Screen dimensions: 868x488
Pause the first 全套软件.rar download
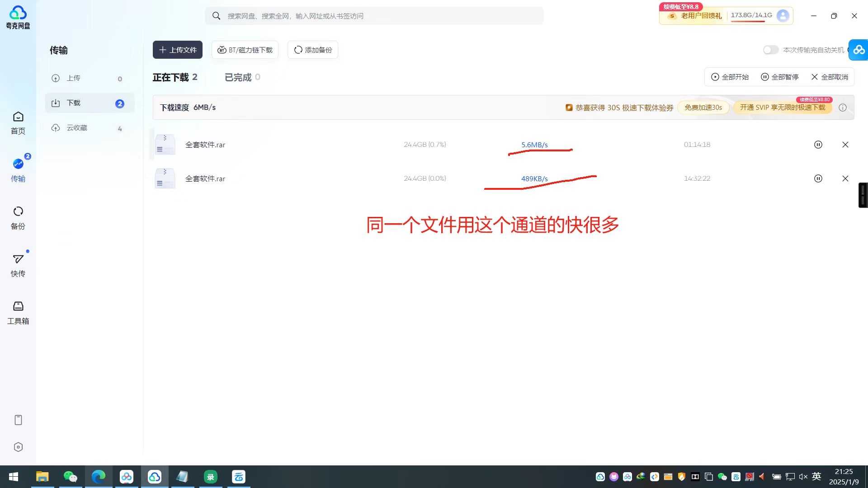coord(818,145)
